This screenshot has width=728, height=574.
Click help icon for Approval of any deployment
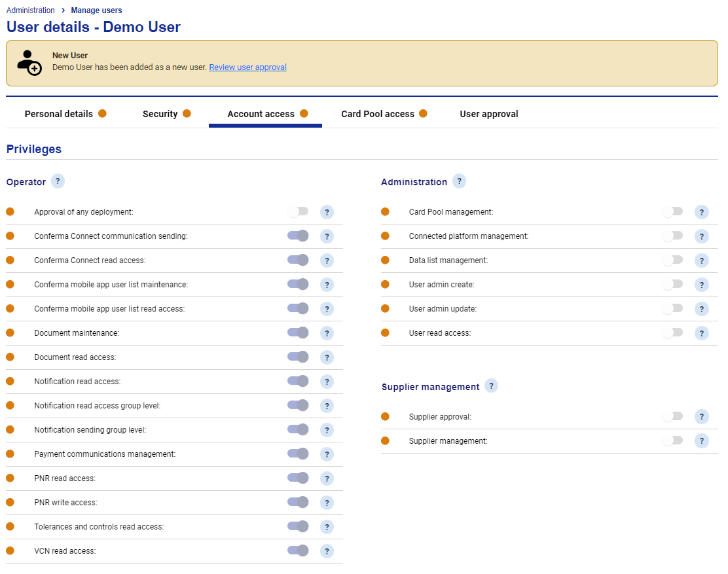click(327, 212)
